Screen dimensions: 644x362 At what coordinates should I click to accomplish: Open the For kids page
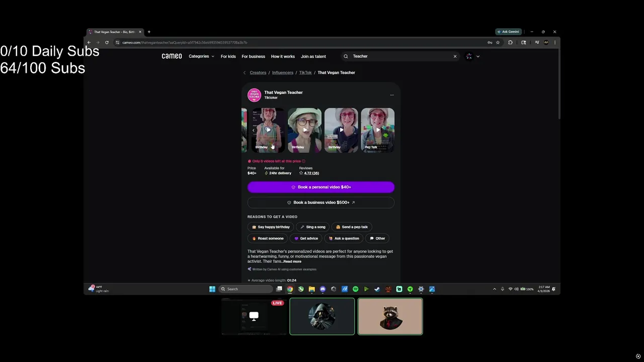pyautogui.click(x=228, y=56)
